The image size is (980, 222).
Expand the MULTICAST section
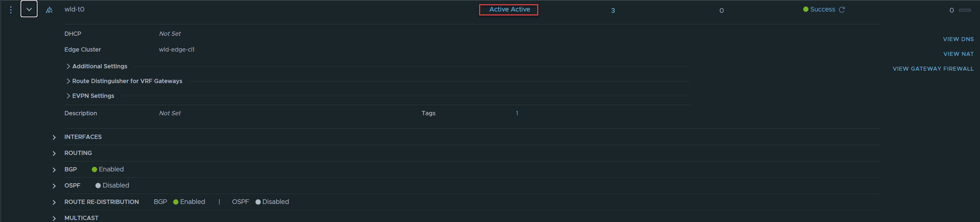coord(54,218)
